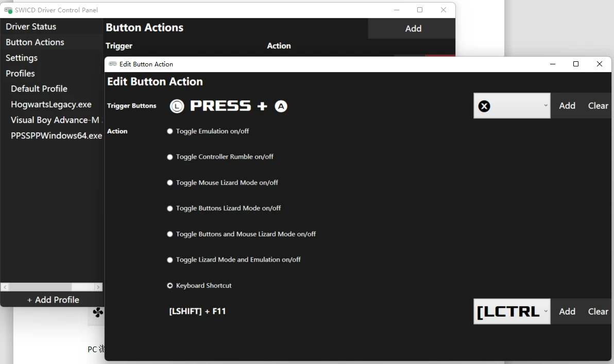Image resolution: width=614 pixels, height=364 pixels.
Task: Click the + Add Profile button
Action: (53, 300)
